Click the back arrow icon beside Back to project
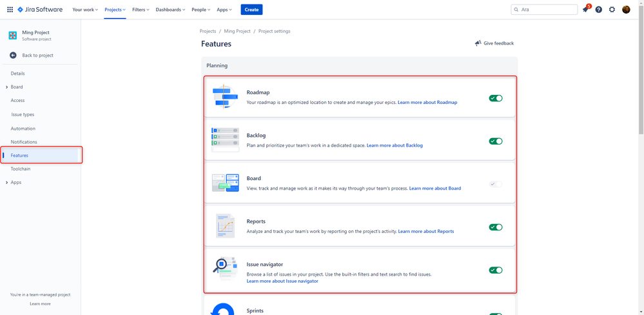The height and width of the screenshot is (315, 644). point(13,55)
